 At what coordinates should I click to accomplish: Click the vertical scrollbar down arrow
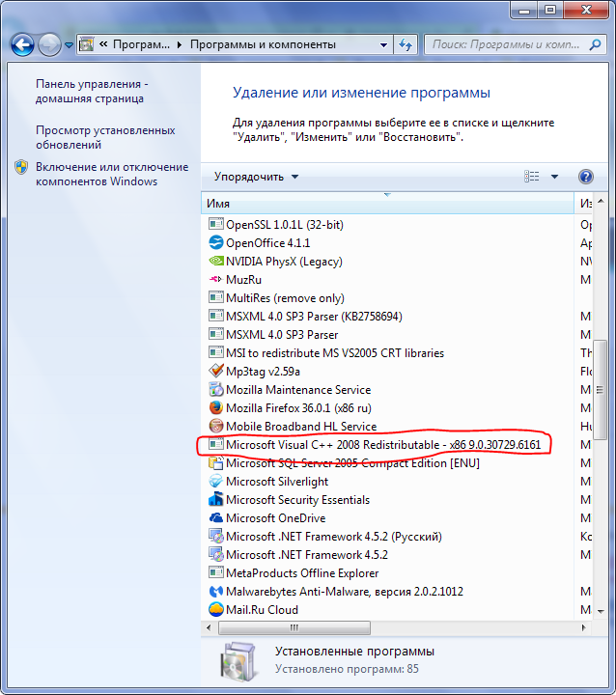coord(601,612)
